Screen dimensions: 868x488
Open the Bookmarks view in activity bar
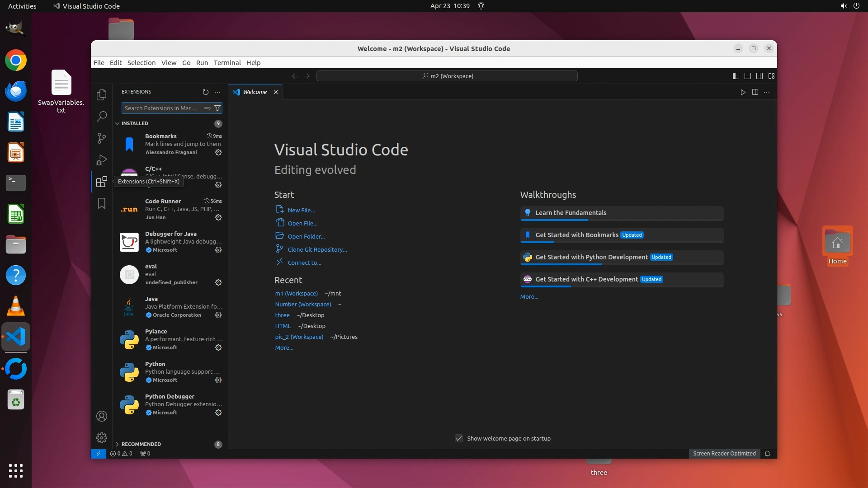[102, 204]
